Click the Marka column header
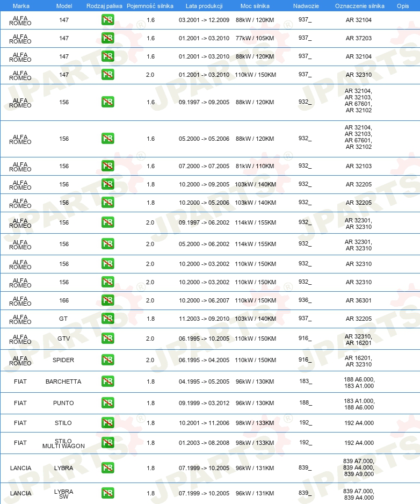This screenshot has height=504, width=420. (x=21, y=6)
